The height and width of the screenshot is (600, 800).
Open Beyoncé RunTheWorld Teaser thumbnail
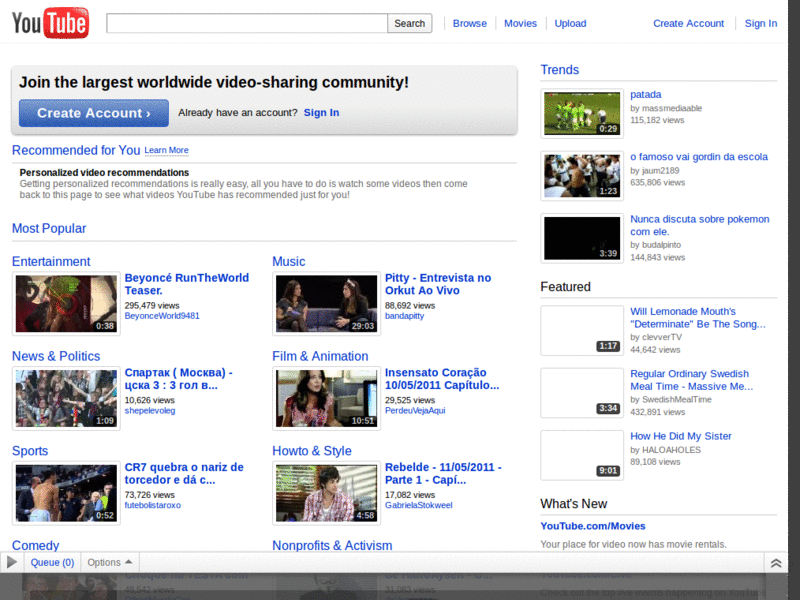66,304
